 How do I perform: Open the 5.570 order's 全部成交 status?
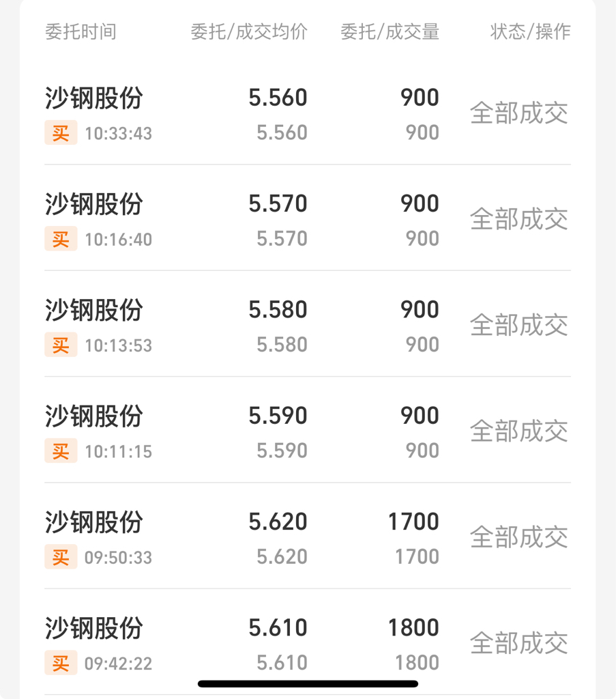(x=519, y=219)
